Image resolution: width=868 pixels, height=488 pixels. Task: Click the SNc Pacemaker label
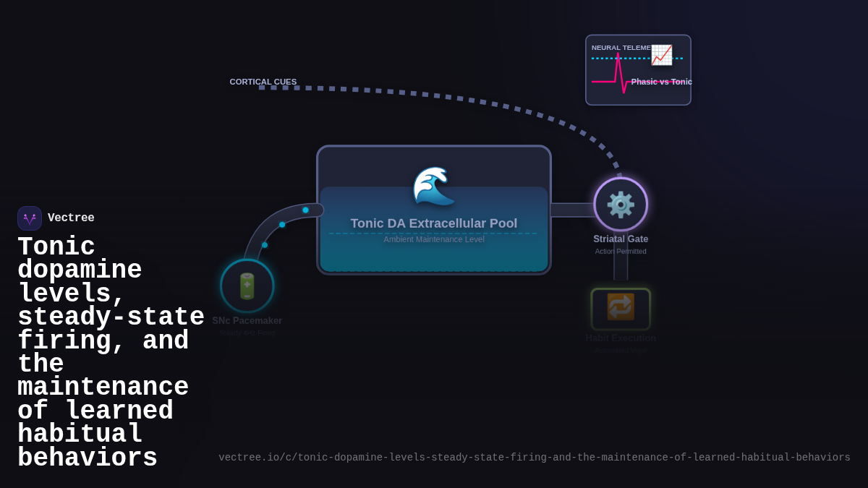pos(247,321)
